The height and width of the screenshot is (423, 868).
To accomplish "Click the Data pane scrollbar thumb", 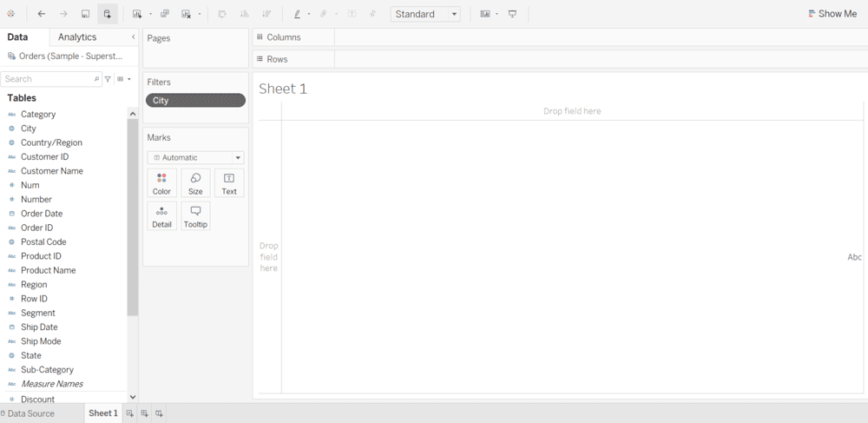I will pos(132,217).
